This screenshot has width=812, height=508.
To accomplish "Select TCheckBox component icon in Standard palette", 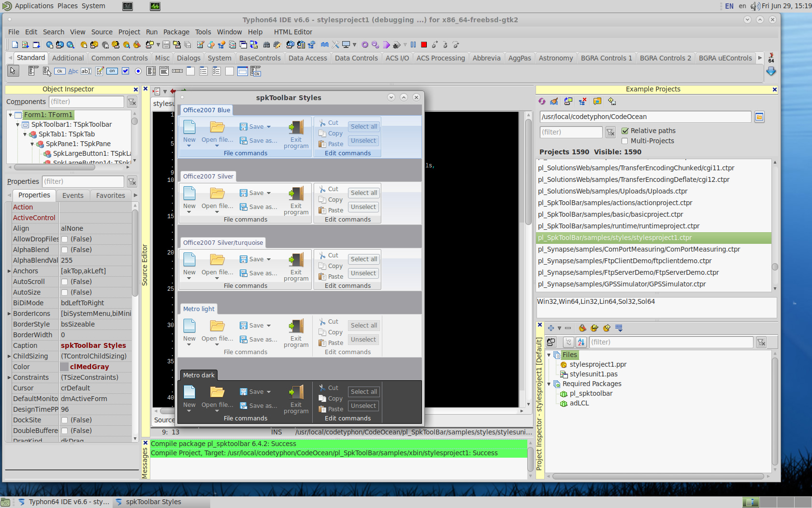I will [125, 71].
